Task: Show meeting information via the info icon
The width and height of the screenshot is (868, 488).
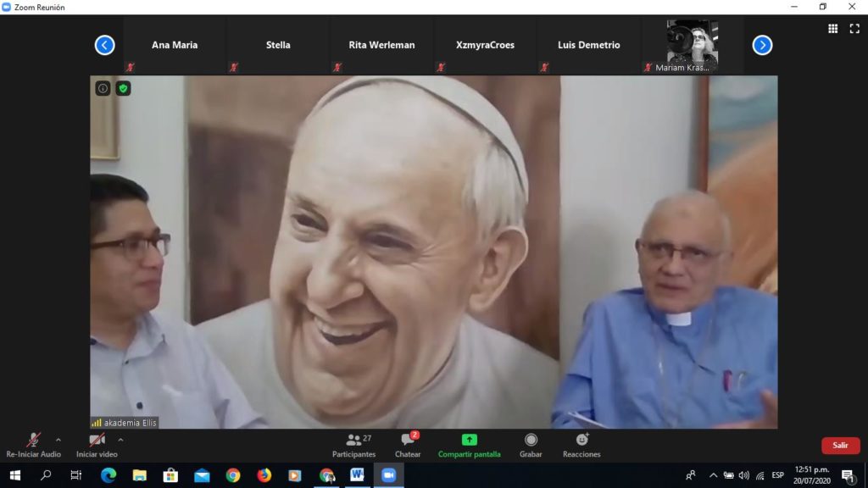Action: tap(103, 88)
